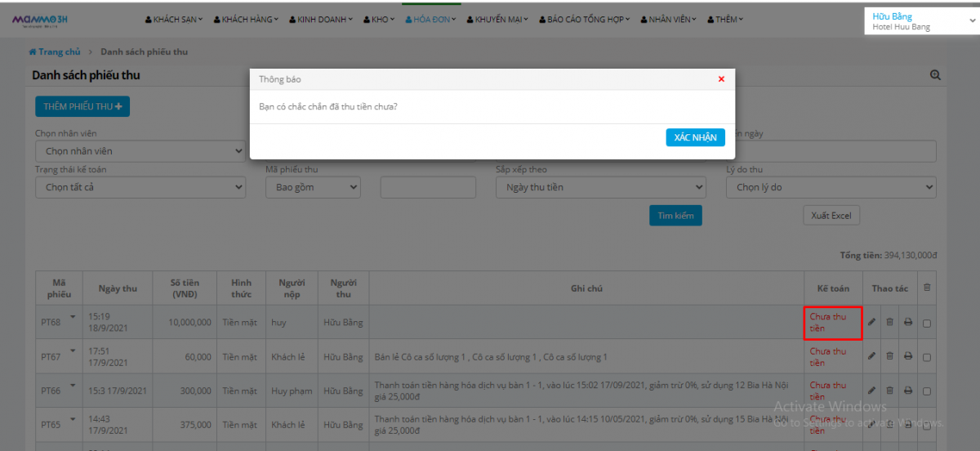Viewport: 980px width, 451px height.
Task: Tick the checkbox for receipt PT67
Action: point(926,356)
